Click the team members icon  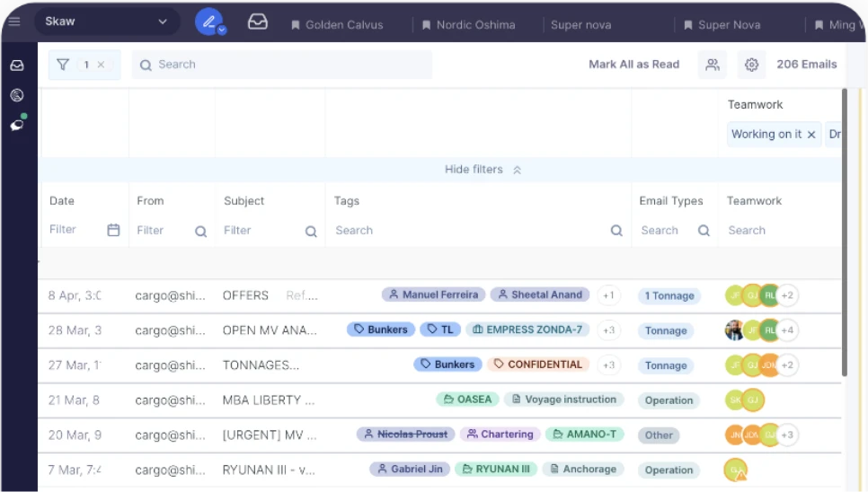click(713, 65)
